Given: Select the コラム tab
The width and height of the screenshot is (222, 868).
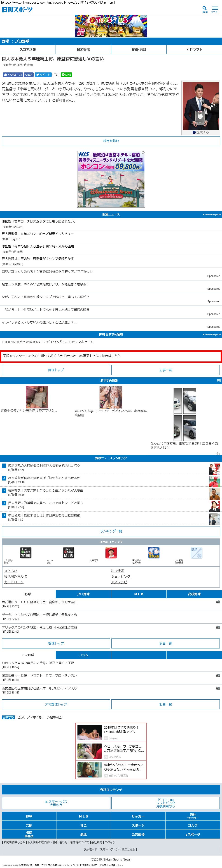Looking at the screenshot, I should [x=83, y=655].
